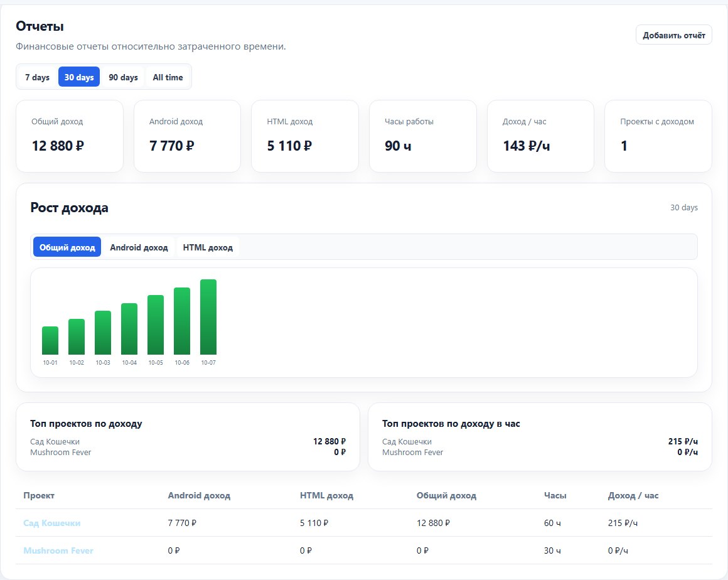Screen dimensions: 728x580
Task: Click the Топ проектов по доходу в час heading
Action: tap(451, 424)
